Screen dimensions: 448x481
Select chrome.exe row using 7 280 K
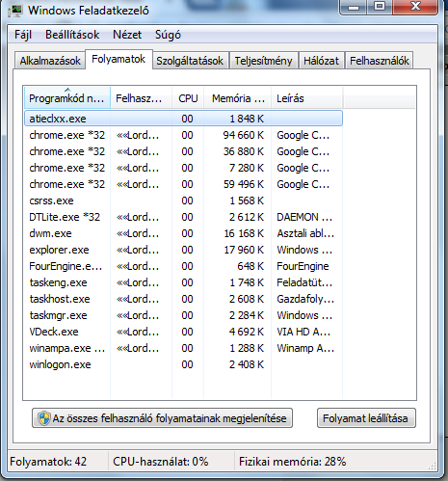tap(184, 168)
